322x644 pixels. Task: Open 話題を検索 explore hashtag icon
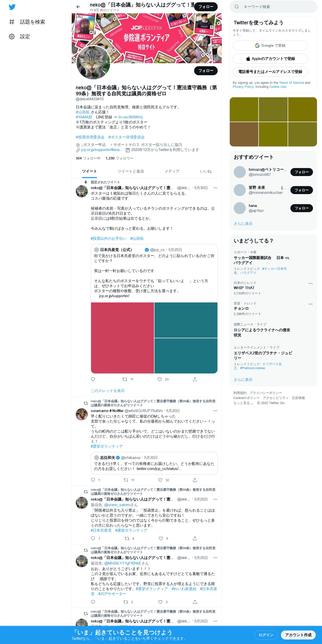tap(12, 22)
